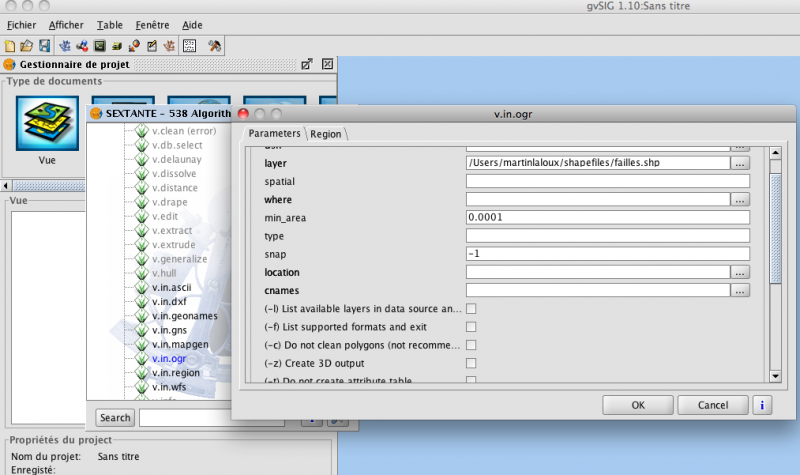Click the open project folder icon
This screenshot has width=800, height=475.
click(26, 46)
